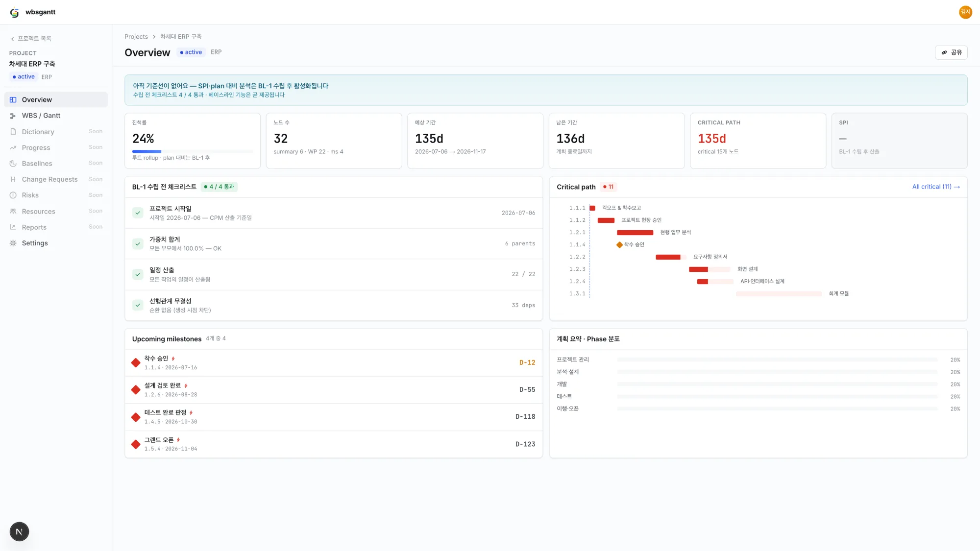Select Change Requests in the sidebar
Image resolution: width=980 pixels, height=551 pixels.
point(56,180)
